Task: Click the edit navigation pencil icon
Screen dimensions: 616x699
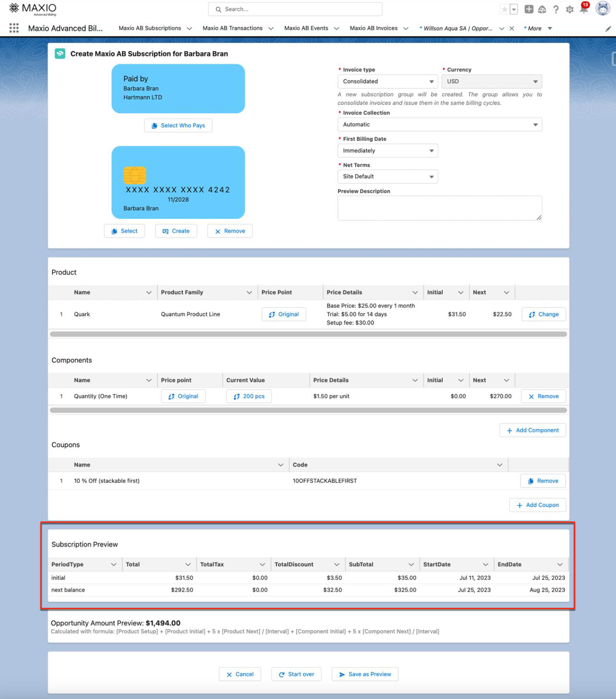Action: click(608, 29)
